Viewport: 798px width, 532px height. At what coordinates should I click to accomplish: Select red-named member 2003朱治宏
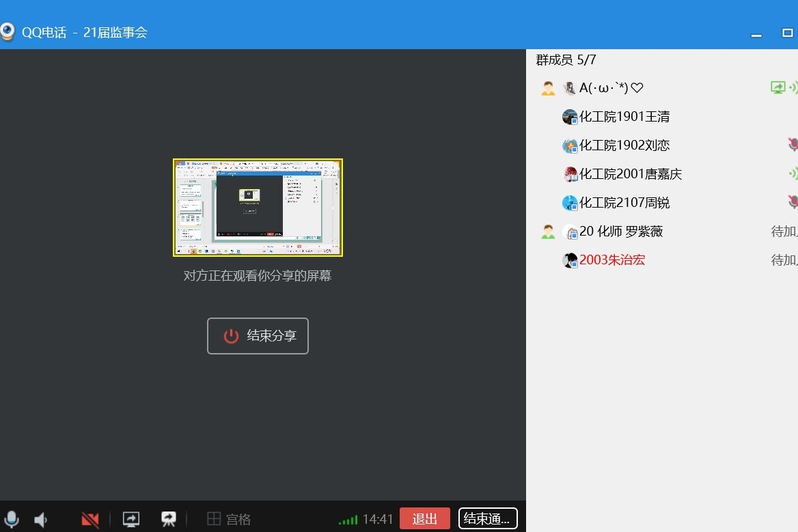(612, 260)
